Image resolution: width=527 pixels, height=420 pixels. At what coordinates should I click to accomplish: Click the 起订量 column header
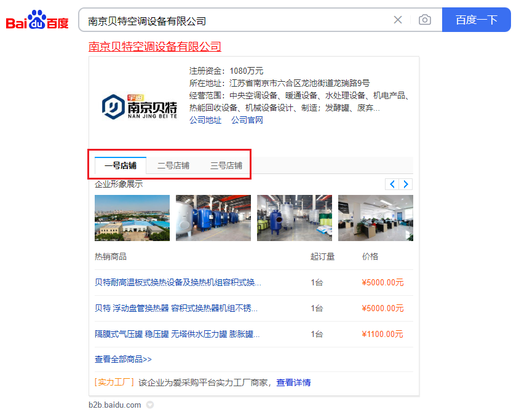[x=322, y=256]
